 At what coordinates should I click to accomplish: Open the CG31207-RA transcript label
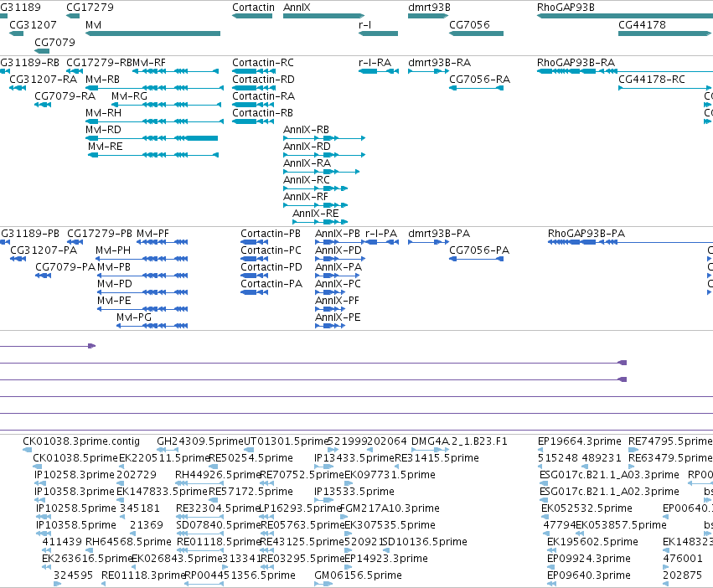[x=44, y=79]
